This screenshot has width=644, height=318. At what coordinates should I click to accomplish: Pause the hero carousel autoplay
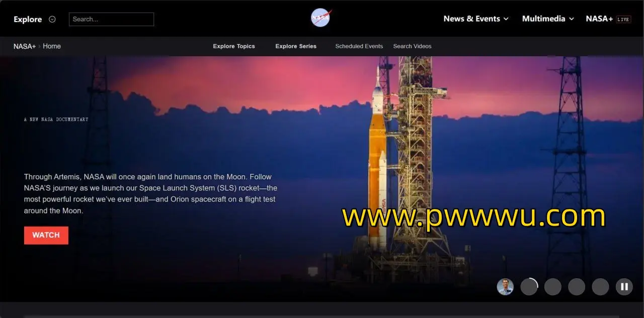coord(624,287)
